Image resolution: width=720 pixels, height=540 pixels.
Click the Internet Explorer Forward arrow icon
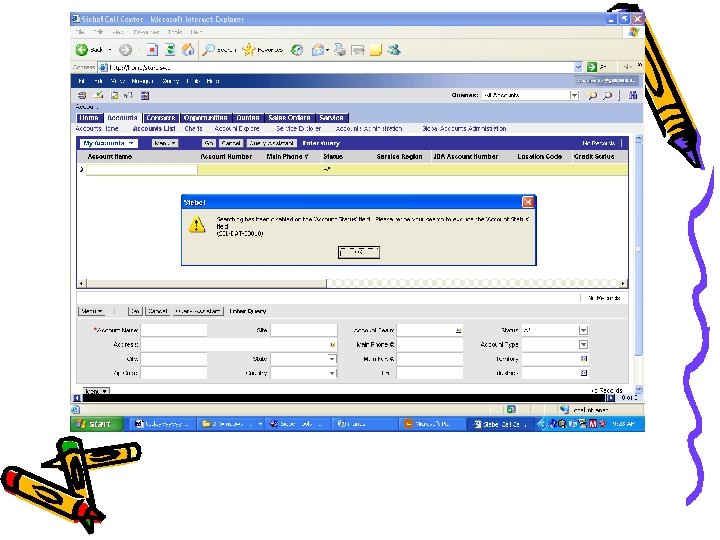coord(125,50)
